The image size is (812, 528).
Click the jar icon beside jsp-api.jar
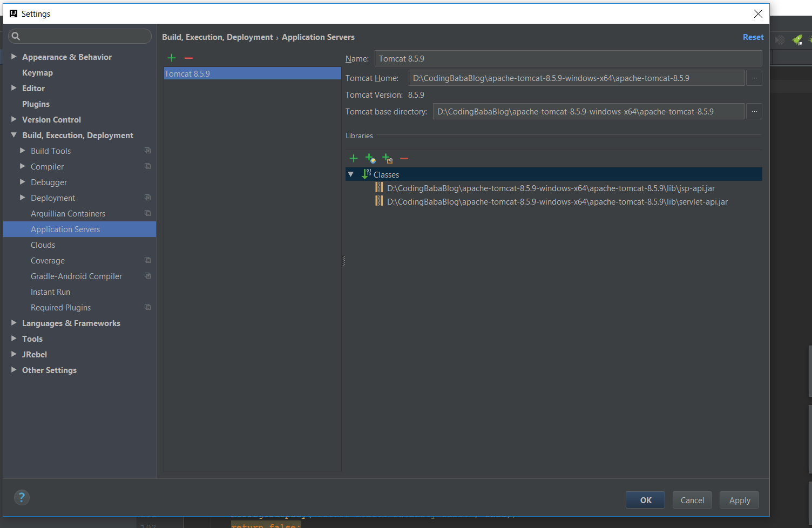point(379,188)
